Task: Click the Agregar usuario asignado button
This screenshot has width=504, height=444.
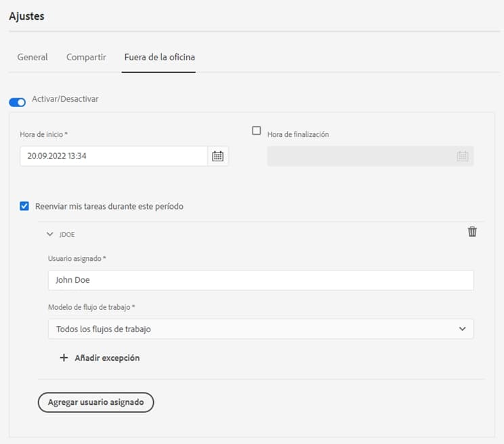Action: [96, 402]
